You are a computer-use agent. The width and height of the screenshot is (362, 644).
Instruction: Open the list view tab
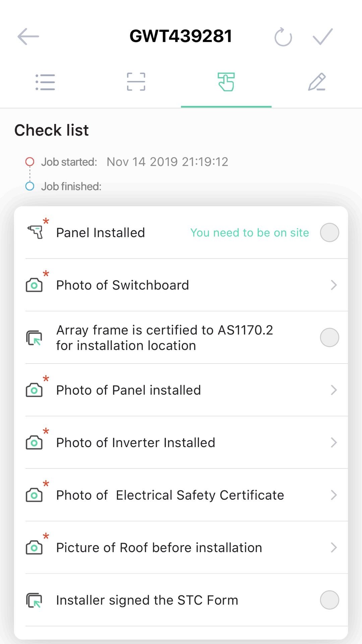click(45, 82)
